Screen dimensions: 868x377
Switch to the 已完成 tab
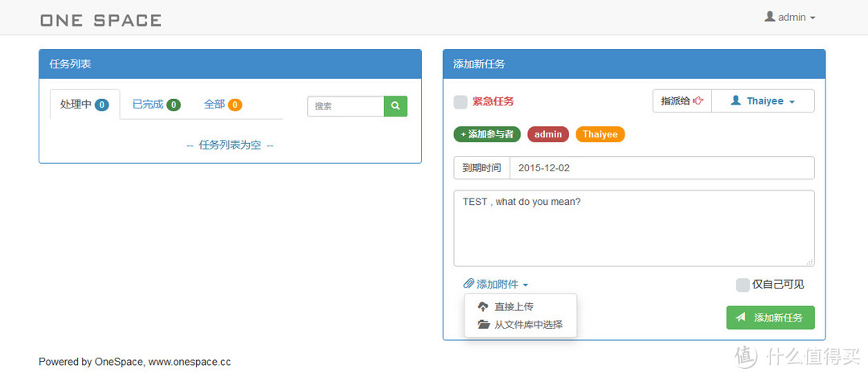coord(157,104)
